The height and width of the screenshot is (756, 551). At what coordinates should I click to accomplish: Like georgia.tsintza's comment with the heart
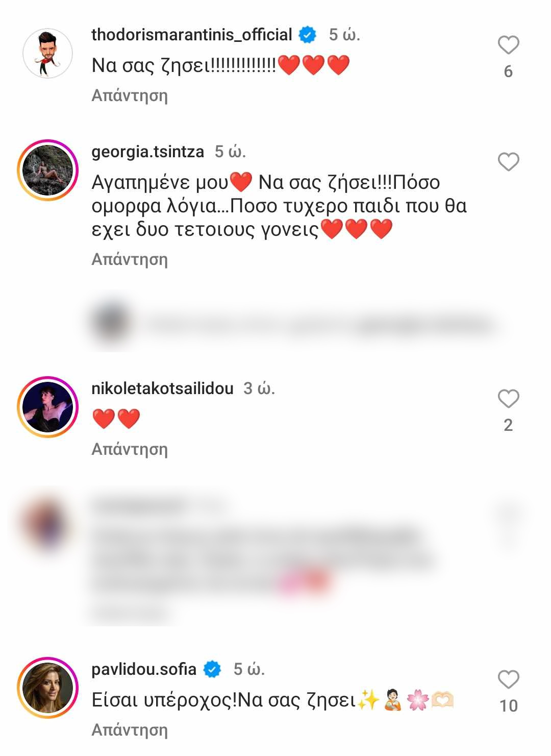508,162
